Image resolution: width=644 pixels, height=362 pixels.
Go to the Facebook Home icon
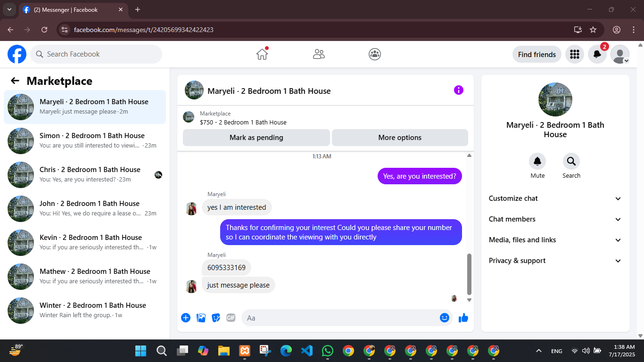coord(262,54)
